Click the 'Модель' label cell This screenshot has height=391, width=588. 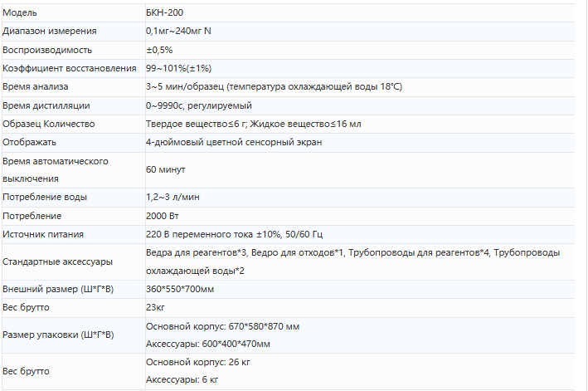tap(21, 12)
